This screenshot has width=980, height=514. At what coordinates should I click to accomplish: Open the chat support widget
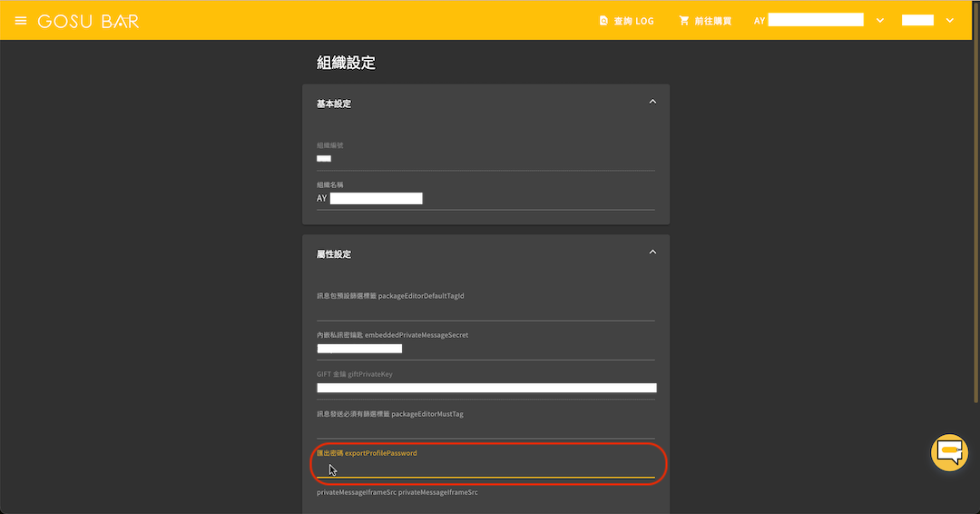point(949,452)
